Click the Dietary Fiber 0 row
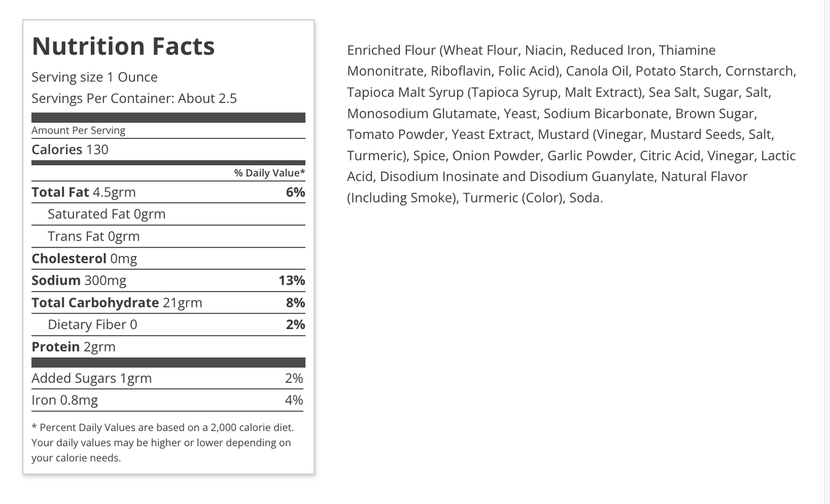The width and height of the screenshot is (830, 504). tap(92, 324)
